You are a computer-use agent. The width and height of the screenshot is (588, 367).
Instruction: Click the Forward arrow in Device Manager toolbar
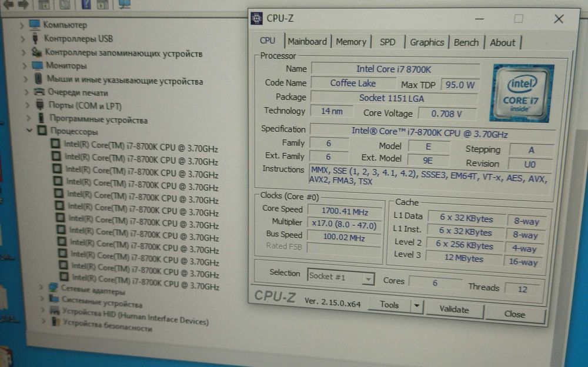24,4
